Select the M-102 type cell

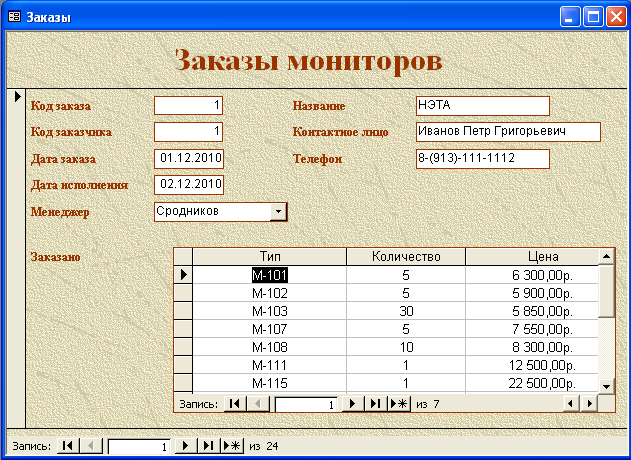(270, 293)
